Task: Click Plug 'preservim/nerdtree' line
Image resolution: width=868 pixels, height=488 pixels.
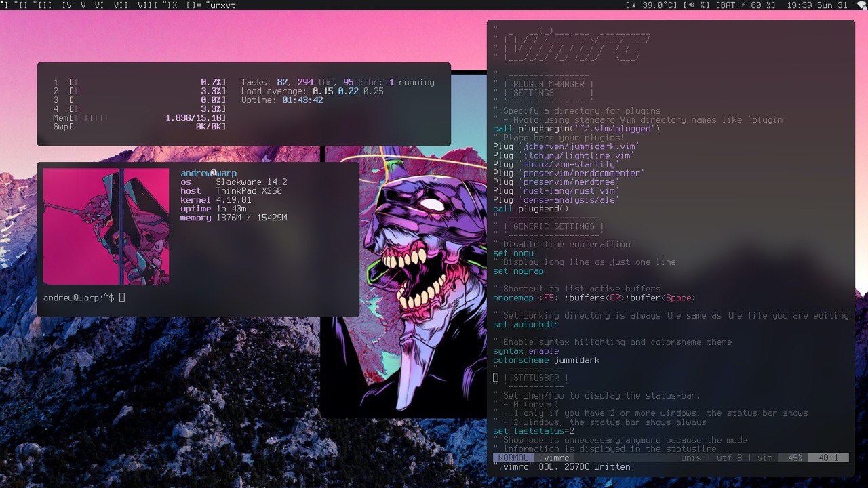Action: 556,182
